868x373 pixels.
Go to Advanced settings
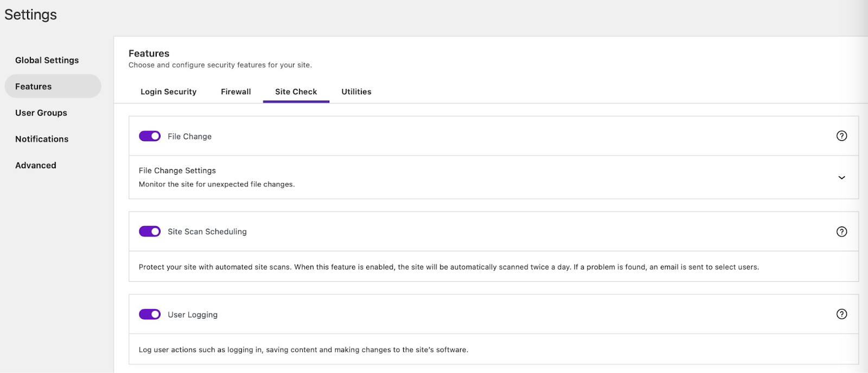(36, 165)
